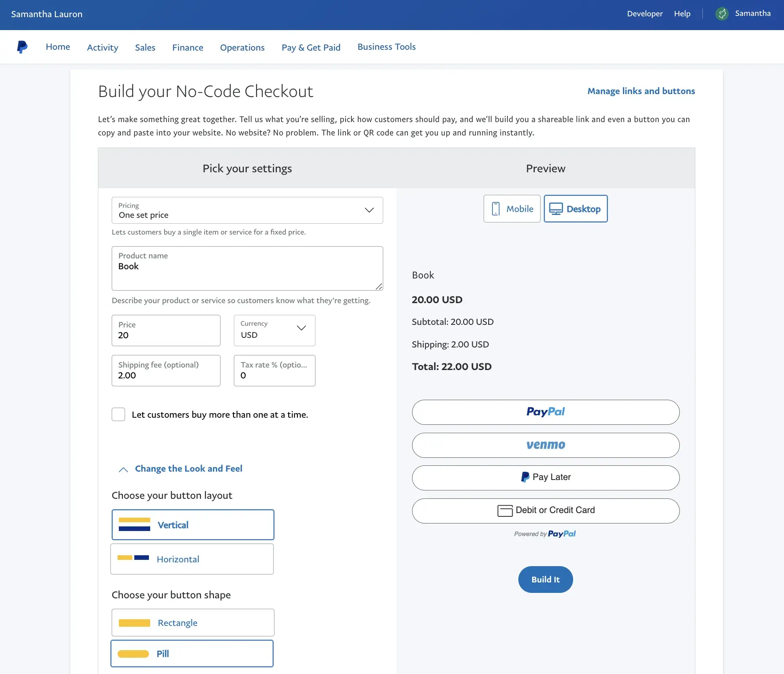
Task: Click the Shipping fee input field
Action: point(166,371)
